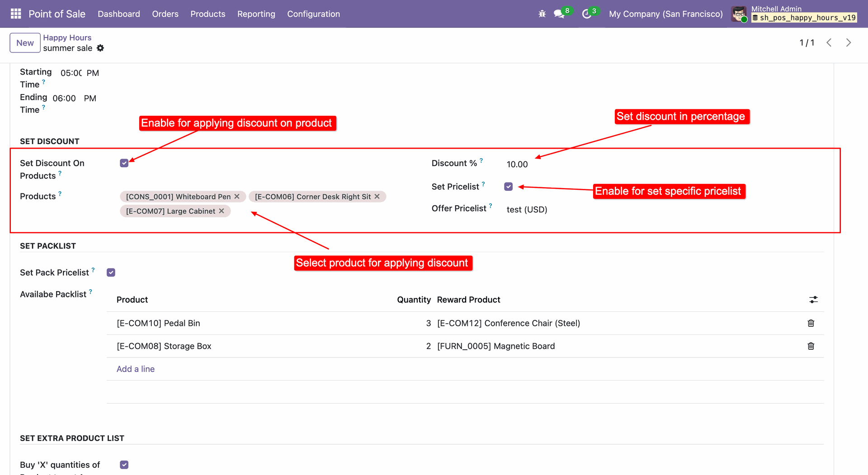Toggle Set Discount On Products checkbox
This screenshot has height=475, width=868.
124,163
